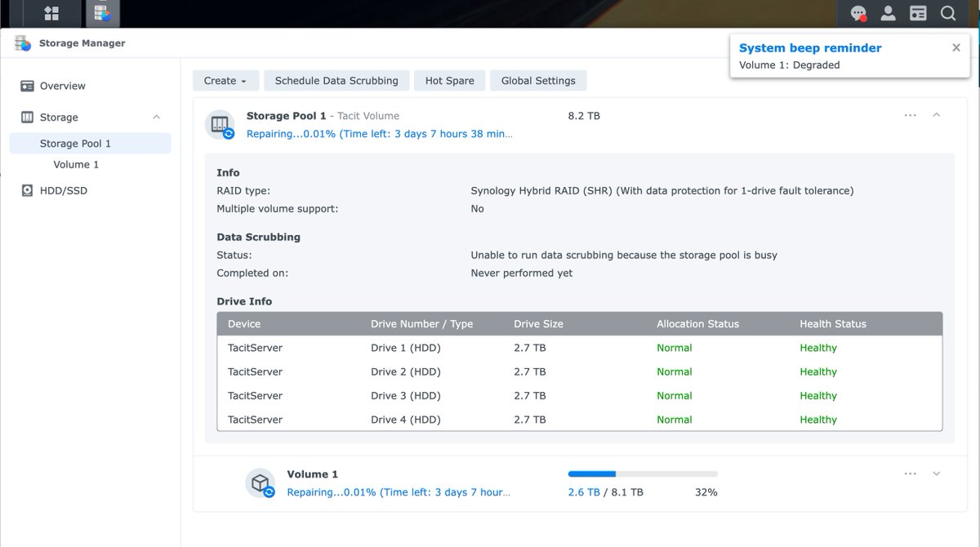
Task: Open the notifications chat bubble icon
Action: (x=858, y=13)
